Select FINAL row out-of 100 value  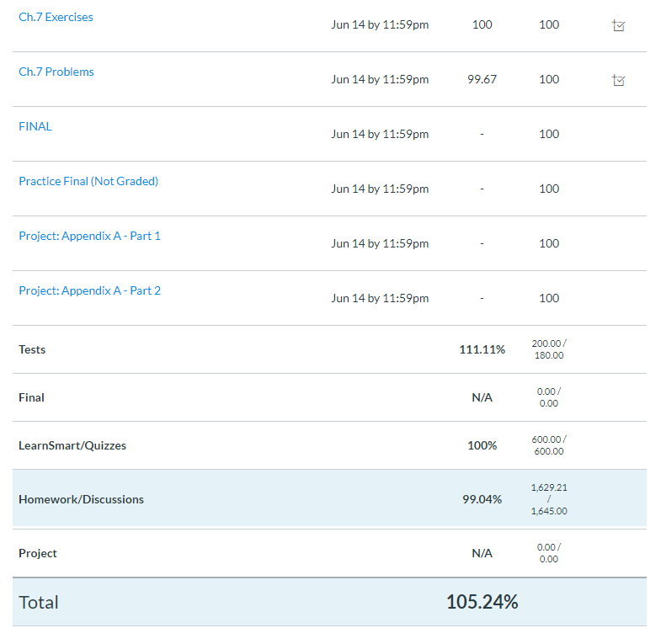tap(549, 134)
